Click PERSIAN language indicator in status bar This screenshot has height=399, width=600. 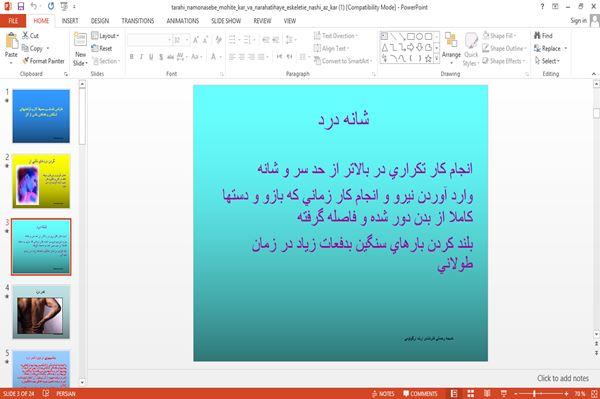coord(66,394)
